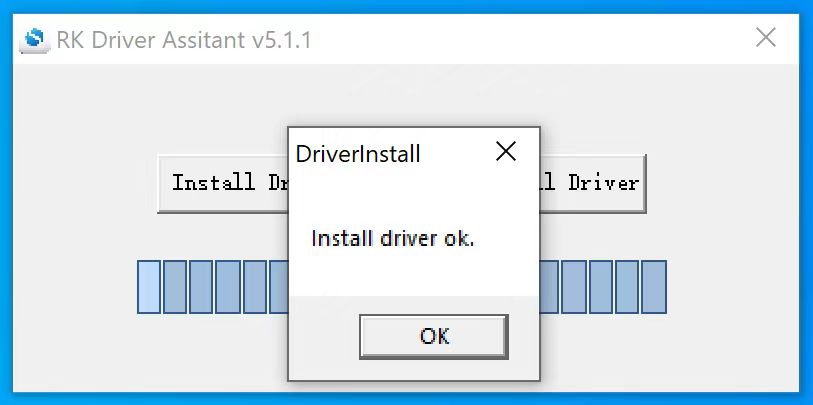Close the RK Driver Assitant window
This screenshot has width=813, height=405.
click(x=765, y=38)
